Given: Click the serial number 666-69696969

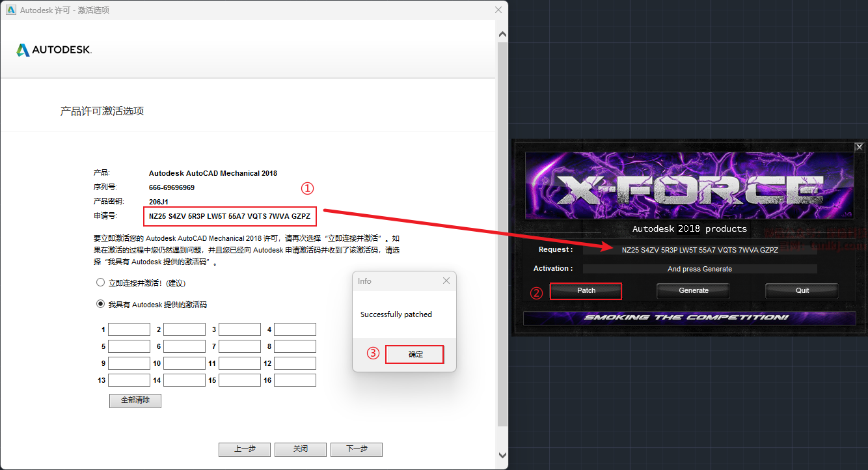Looking at the screenshot, I should click(172, 187).
